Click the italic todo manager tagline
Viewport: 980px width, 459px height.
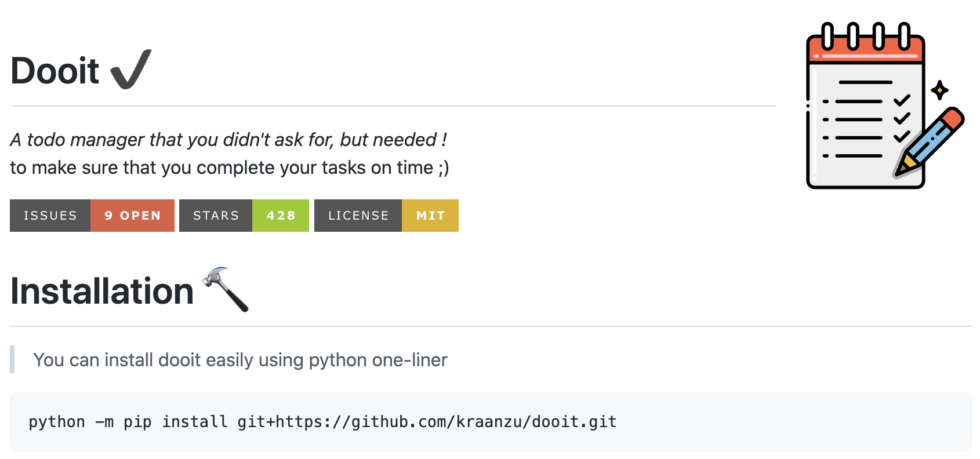point(228,140)
